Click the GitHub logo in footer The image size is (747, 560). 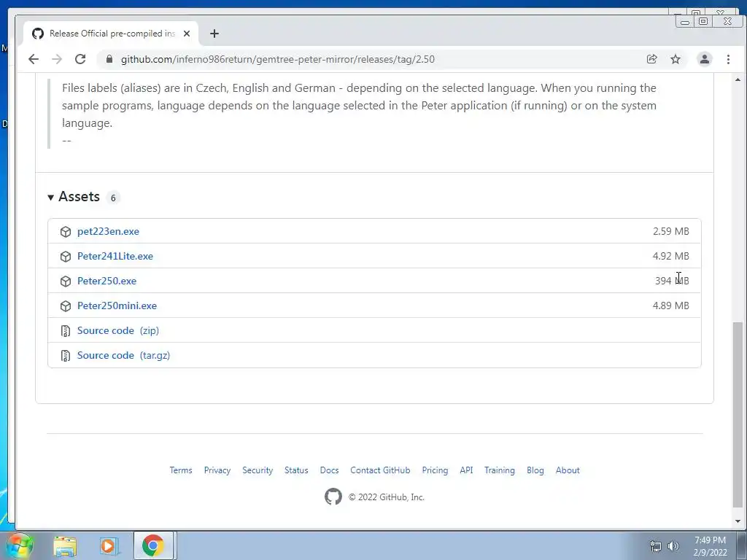click(x=333, y=497)
